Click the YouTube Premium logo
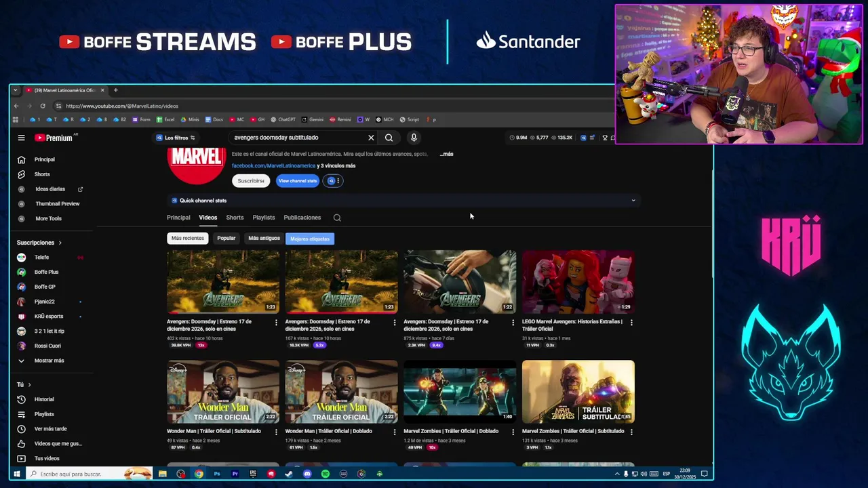Screen dimensions: 868x488 pos(54,138)
